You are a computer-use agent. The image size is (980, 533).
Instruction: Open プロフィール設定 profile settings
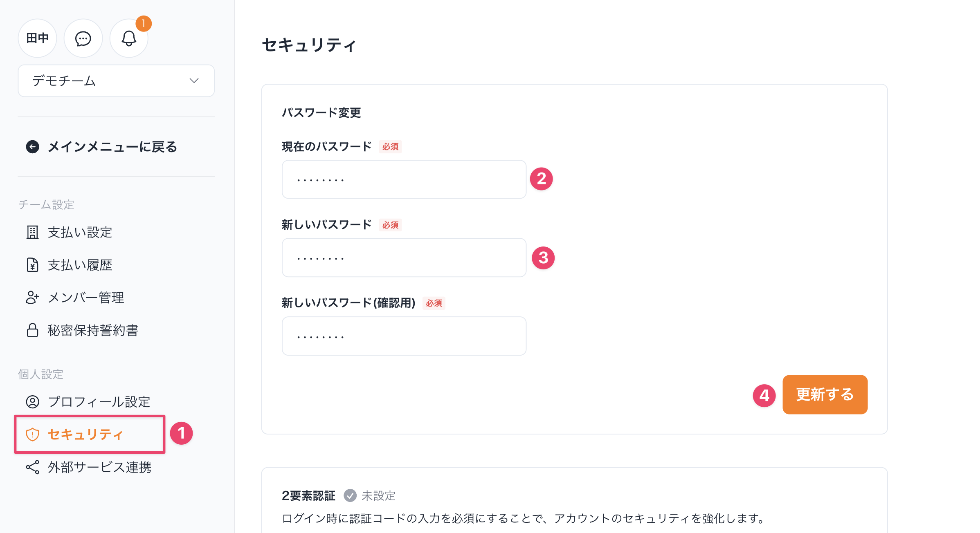pyautogui.click(x=99, y=402)
